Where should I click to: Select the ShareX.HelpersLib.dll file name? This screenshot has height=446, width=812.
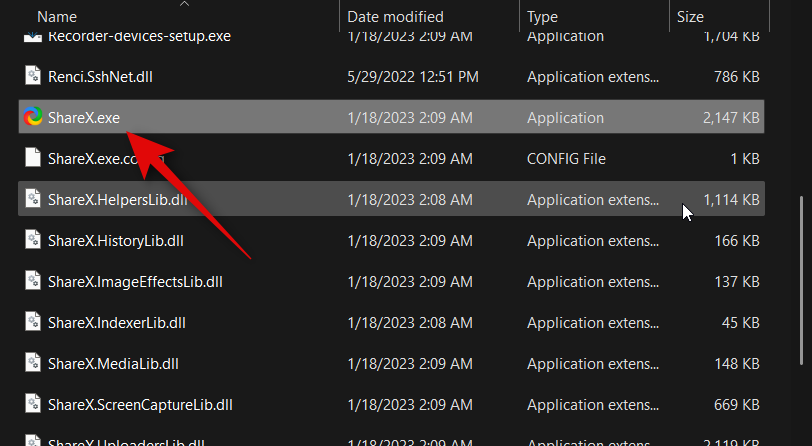point(117,199)
